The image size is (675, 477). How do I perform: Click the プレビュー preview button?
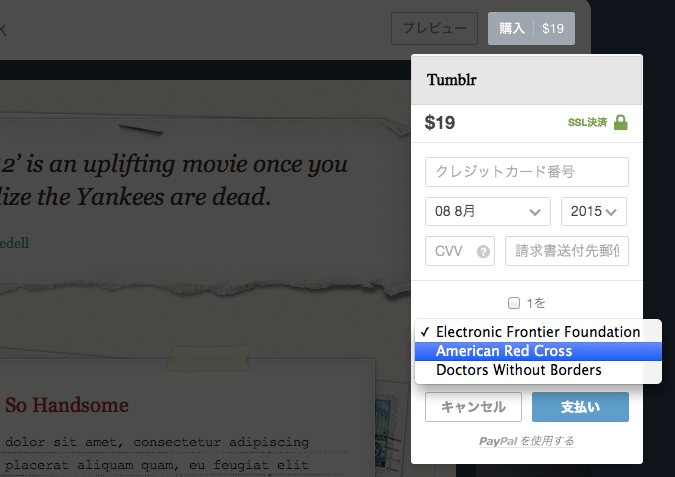[434, 28]
